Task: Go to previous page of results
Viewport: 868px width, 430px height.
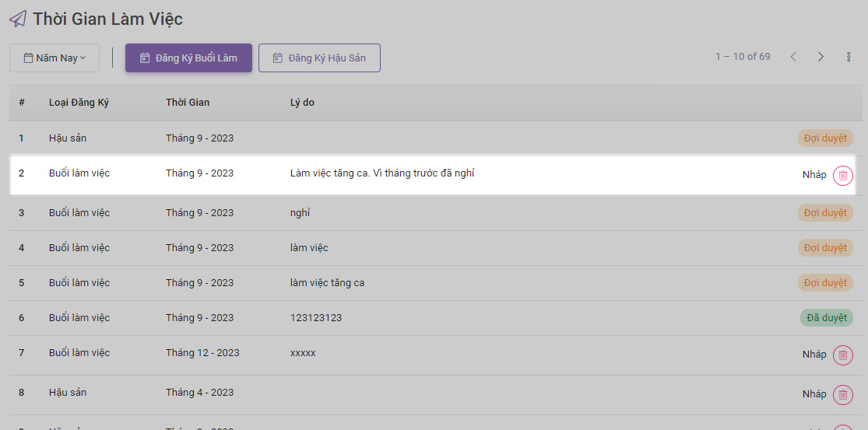Action: click(x=793, y=57)
